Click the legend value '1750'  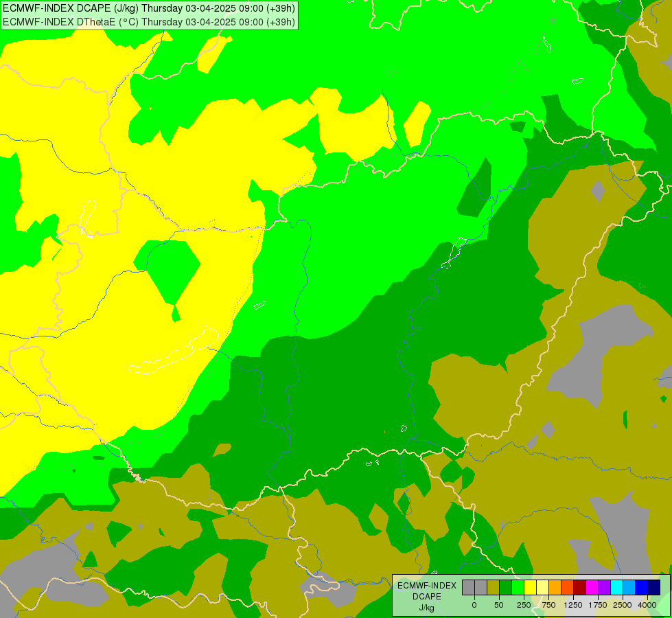click(x=598, y=605)
